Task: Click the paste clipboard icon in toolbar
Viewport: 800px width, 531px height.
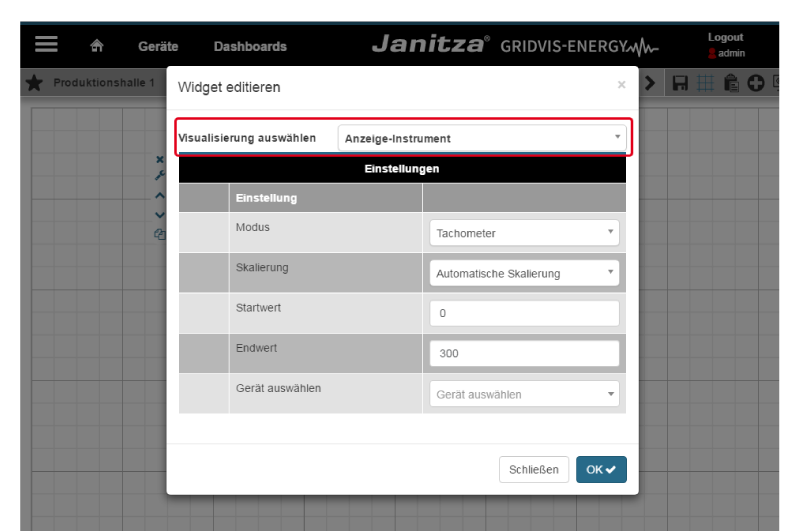Action: pos(731,83)
